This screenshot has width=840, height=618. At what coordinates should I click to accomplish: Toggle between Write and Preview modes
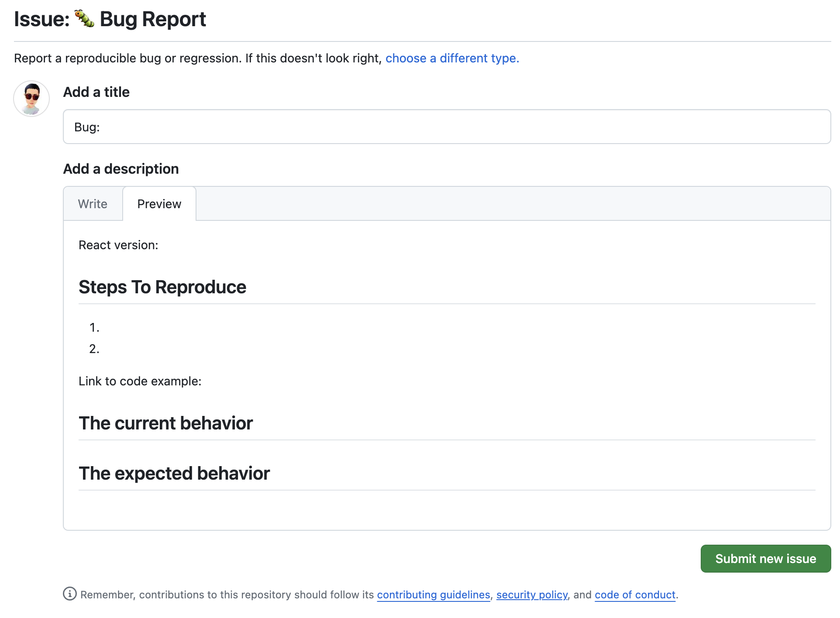pyautogui.click(x=93, y=203)
